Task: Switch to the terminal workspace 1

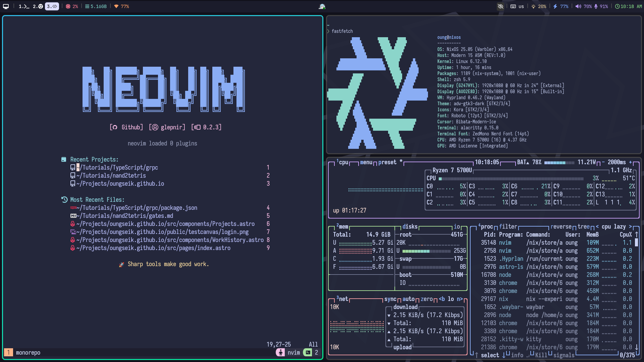Action: (x=23, y=6)
